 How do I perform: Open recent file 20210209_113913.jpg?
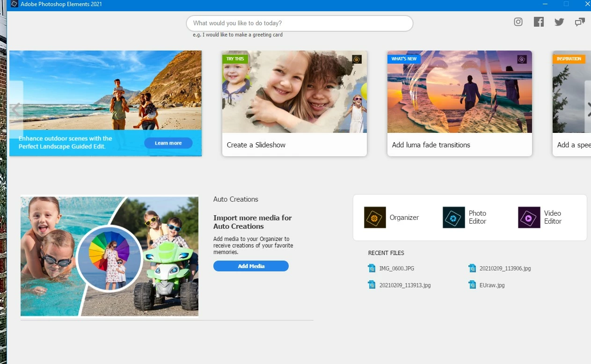[405, 285]
